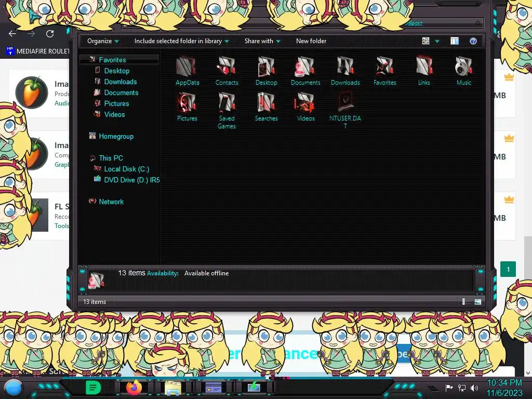532x399 pixels.
Task: Open Include selected folder in library dropdown
Action: click(x=181, y=41)
